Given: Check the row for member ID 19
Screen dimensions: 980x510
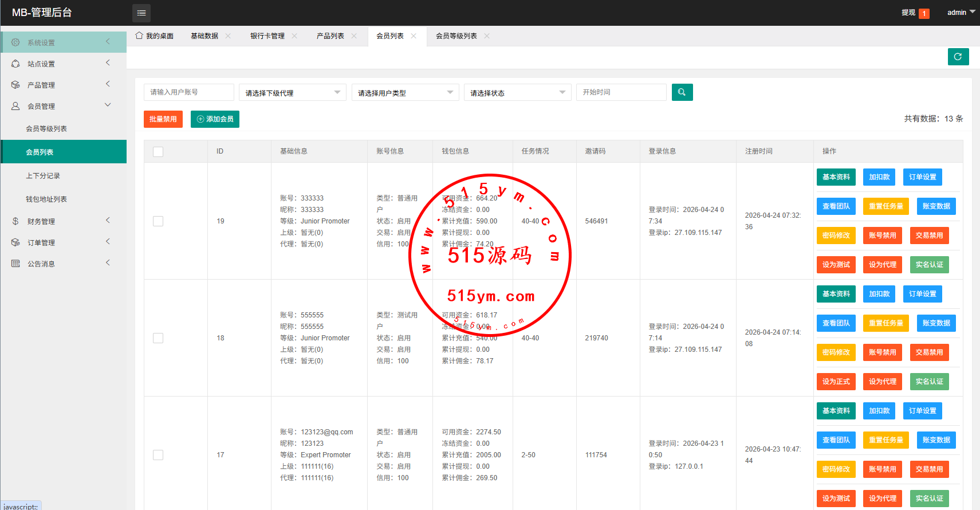Looking at the screenshot, I should [158, 221].
